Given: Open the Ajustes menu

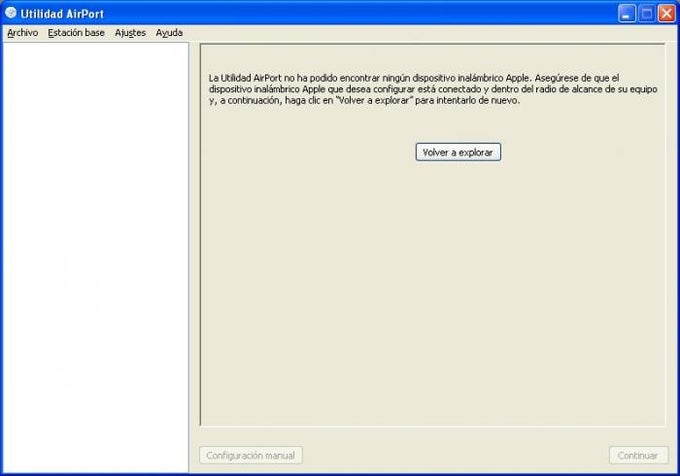Looking at the screenshot, I should [130, 33].
